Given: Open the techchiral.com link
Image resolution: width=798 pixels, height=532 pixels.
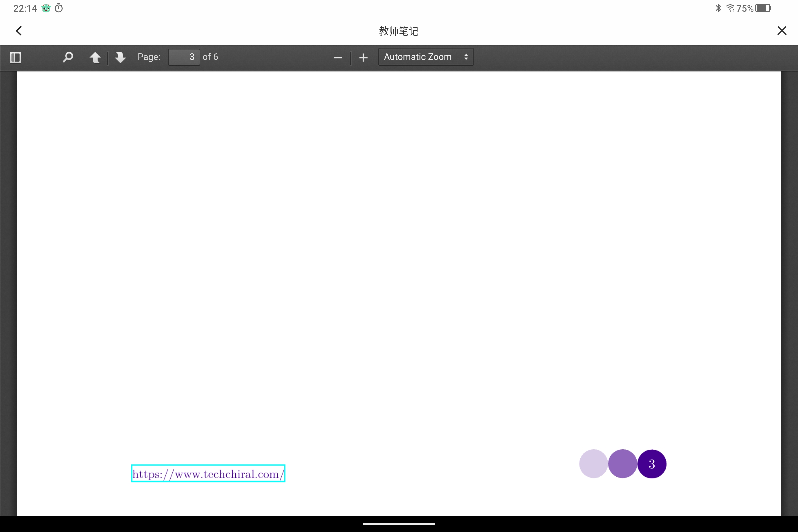Looking at the screenshot, I should [x=208, y=473].
